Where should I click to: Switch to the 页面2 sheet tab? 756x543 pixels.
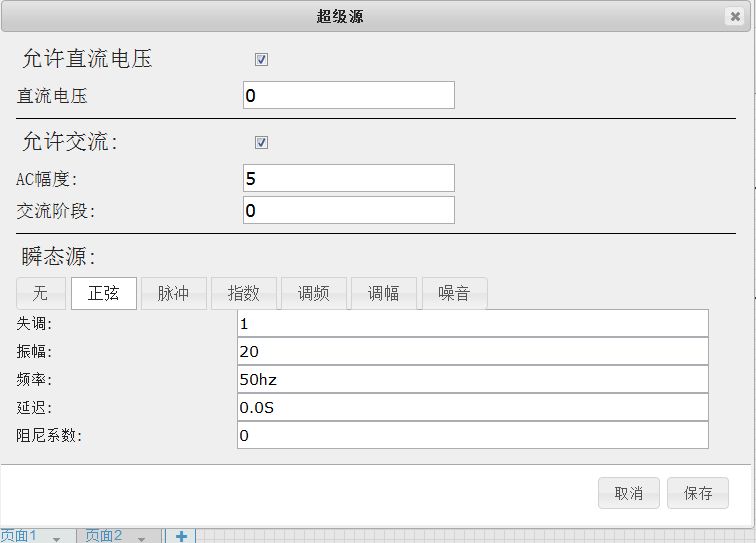click(104, 536)
